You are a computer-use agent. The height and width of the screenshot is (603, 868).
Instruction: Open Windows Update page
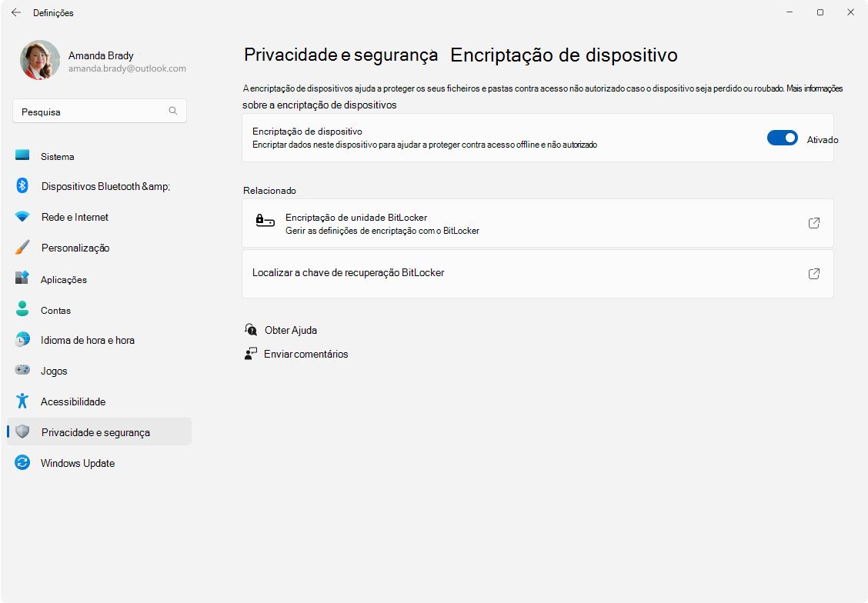click(99, 463)
